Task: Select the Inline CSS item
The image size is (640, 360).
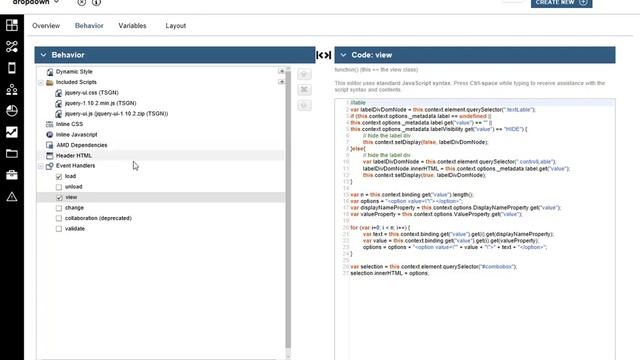Action: pyautogui.click(x=69, y=124)
